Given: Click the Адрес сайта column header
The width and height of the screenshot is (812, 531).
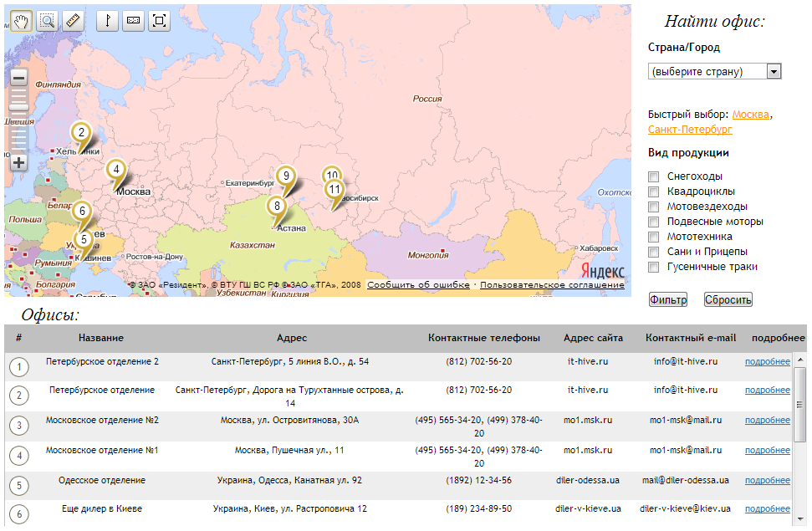Looking at the screenshot, I should click(593, 338).
